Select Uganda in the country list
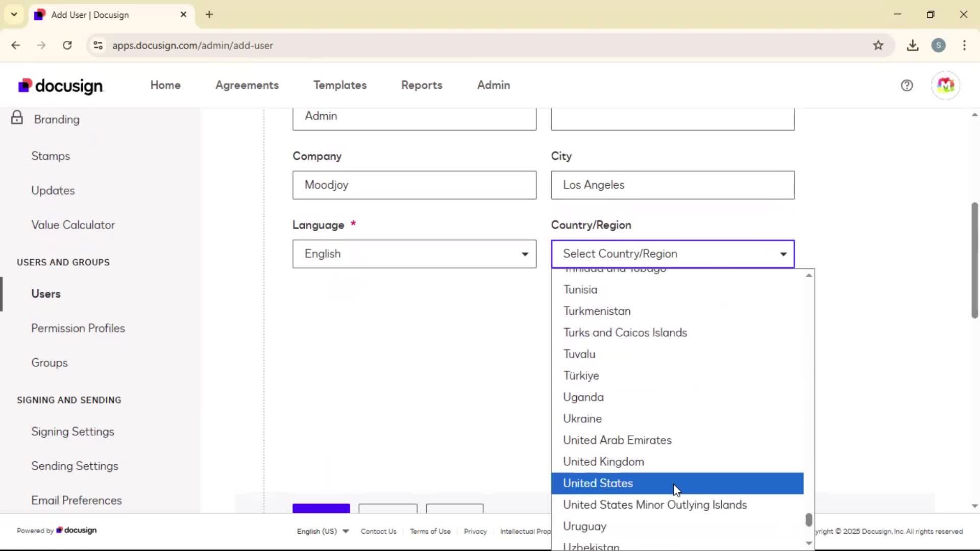Image resolution: width=980 pixels, height=551 pixels. (x=677, y=397)
